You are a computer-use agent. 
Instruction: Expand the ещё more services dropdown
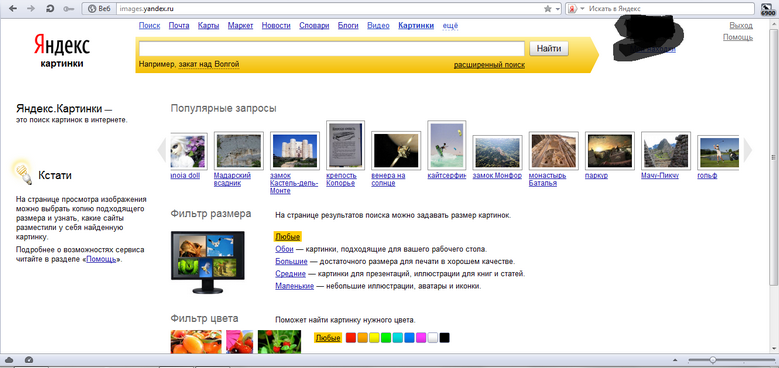450,26
